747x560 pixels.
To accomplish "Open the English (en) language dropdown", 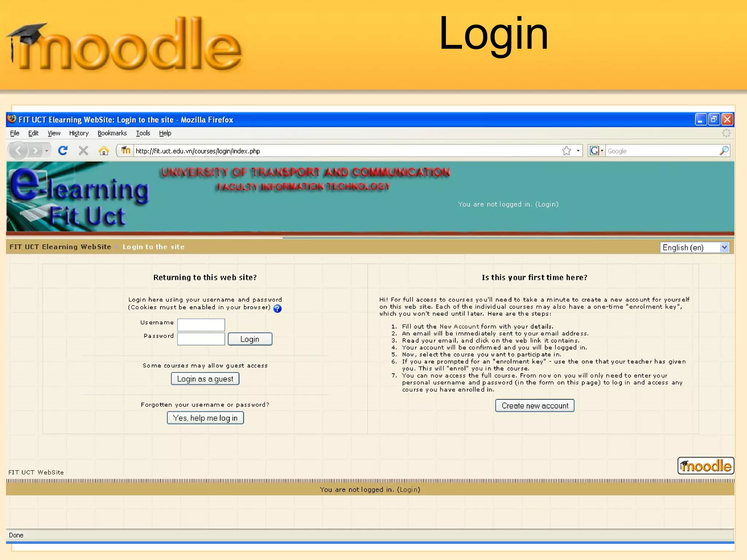I will click(694, 248).
